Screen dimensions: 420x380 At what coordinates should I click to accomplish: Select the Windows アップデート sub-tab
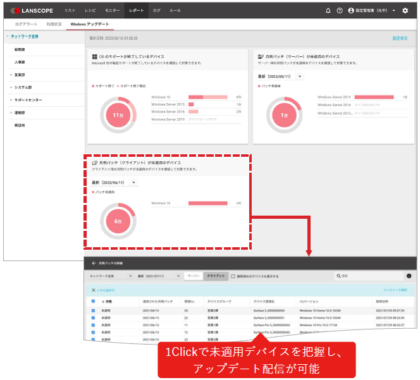coord(90,24)
